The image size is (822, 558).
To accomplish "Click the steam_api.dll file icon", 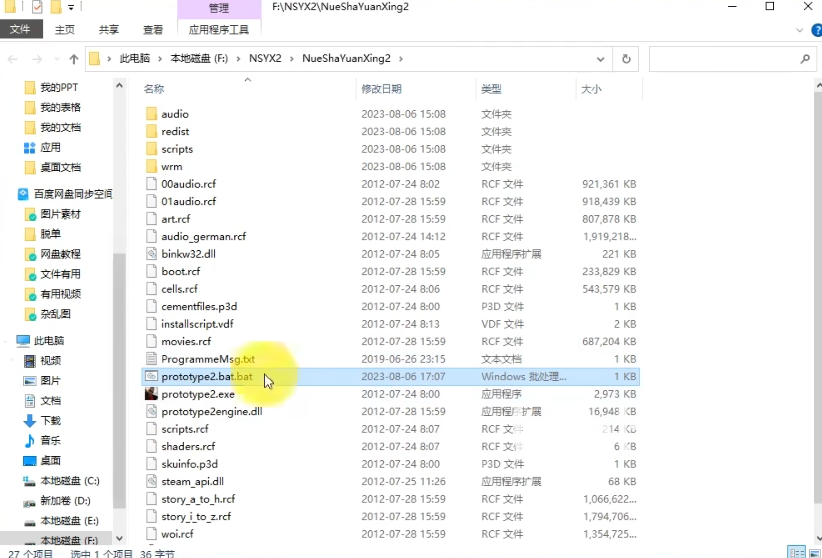I will [151, 481].
